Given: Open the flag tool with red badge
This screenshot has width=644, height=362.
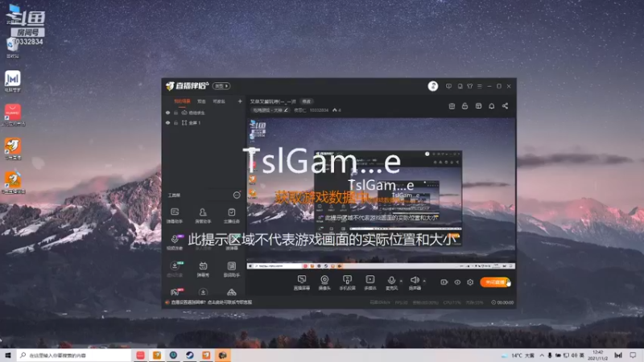Looking at the screenshot, I should [175, 292].
